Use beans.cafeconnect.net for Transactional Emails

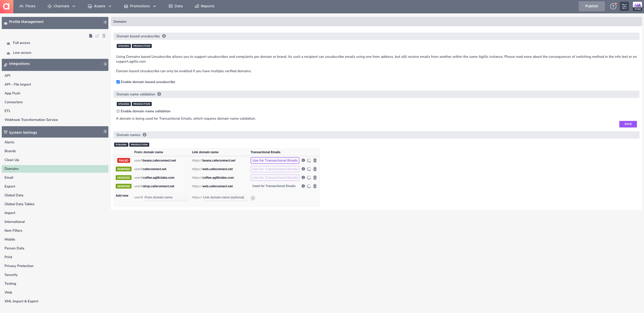[275, 161]
